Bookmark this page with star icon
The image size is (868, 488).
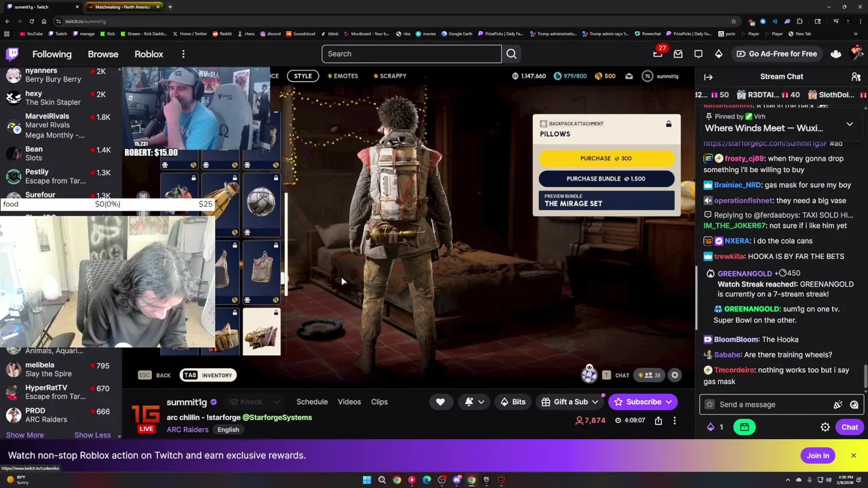[733, 21]
